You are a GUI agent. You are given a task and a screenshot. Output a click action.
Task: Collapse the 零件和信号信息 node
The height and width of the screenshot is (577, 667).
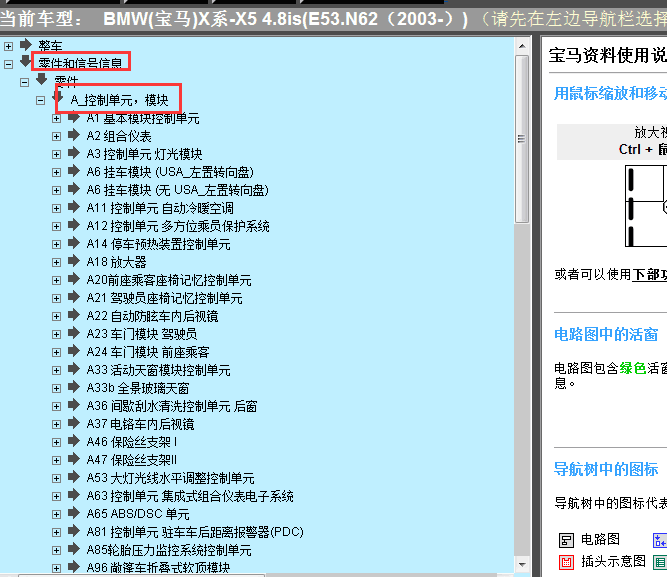[9, 64]
